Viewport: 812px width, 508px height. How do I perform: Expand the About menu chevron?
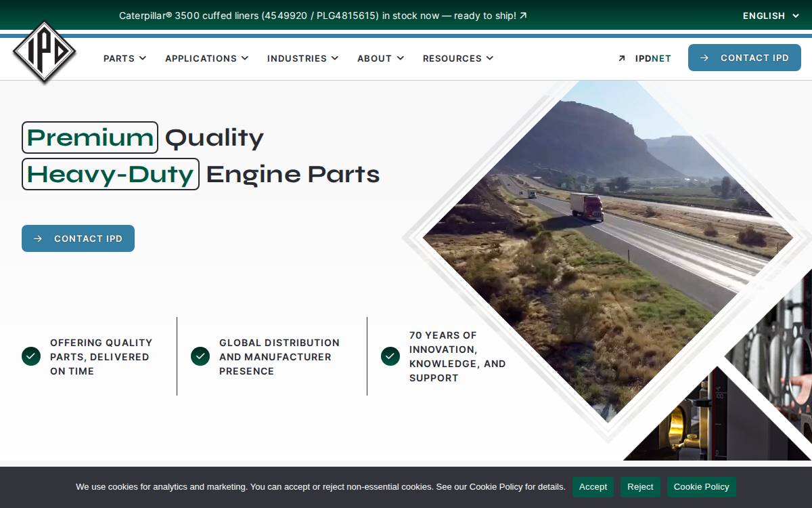[401, 58]
